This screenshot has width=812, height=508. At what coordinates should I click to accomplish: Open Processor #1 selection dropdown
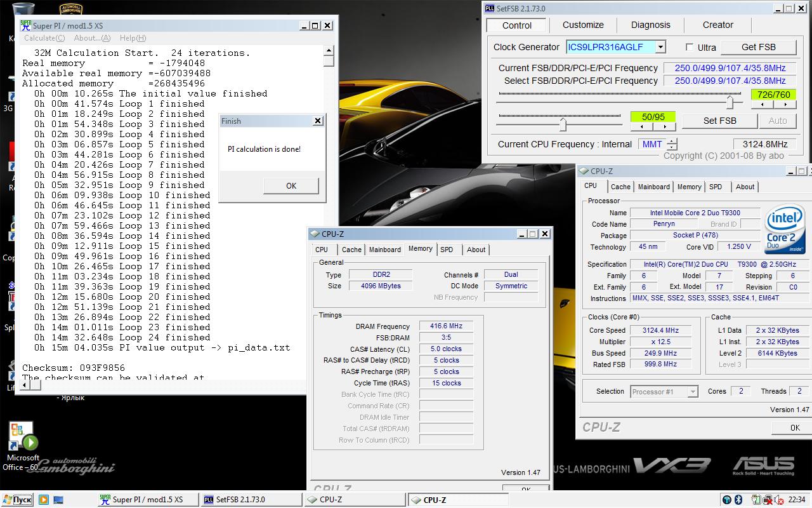pyautogui.click(x=692, y=392)
